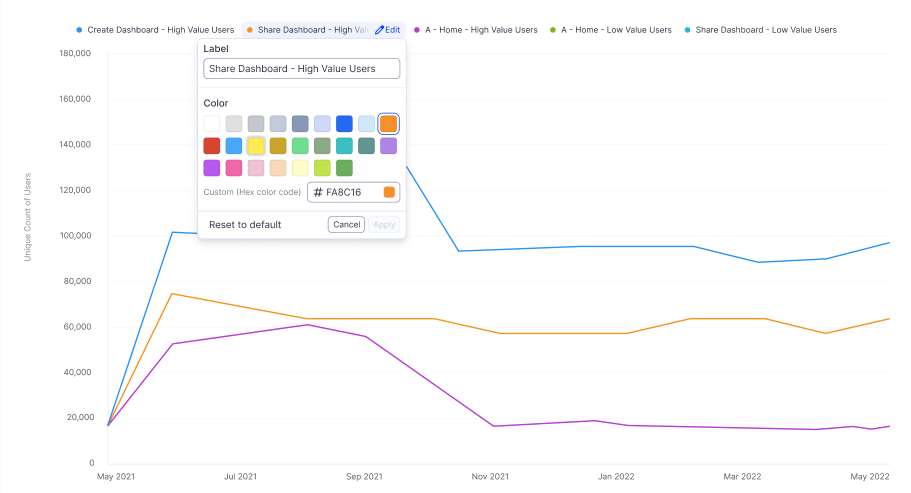The width and height of the screenshot is (911, 493).
Task: Choose the red color swatch
Action: pyautogui.click(x=212, y=146)
